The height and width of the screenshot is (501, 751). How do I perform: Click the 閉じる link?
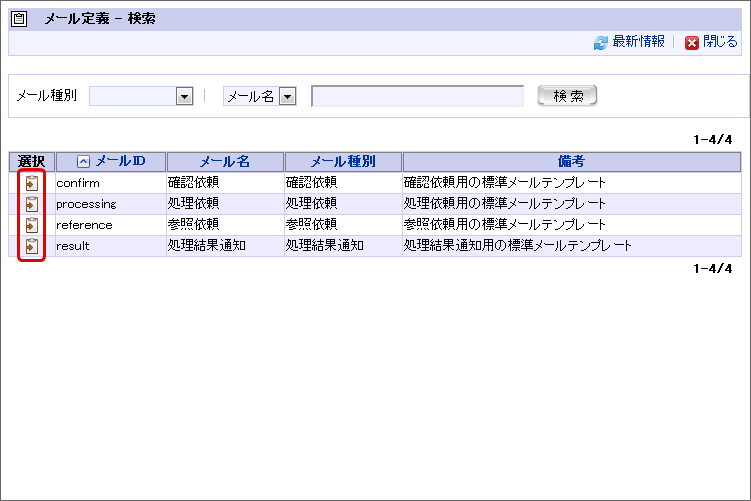point(720,42)
